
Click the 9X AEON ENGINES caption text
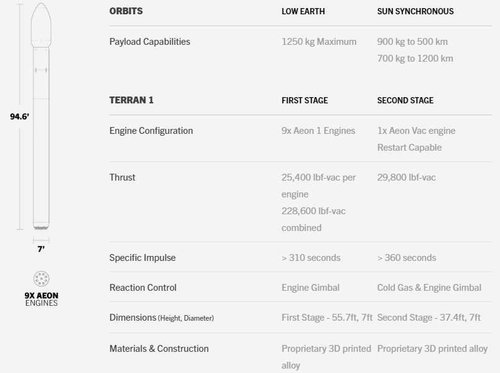[x=41, y=299]
